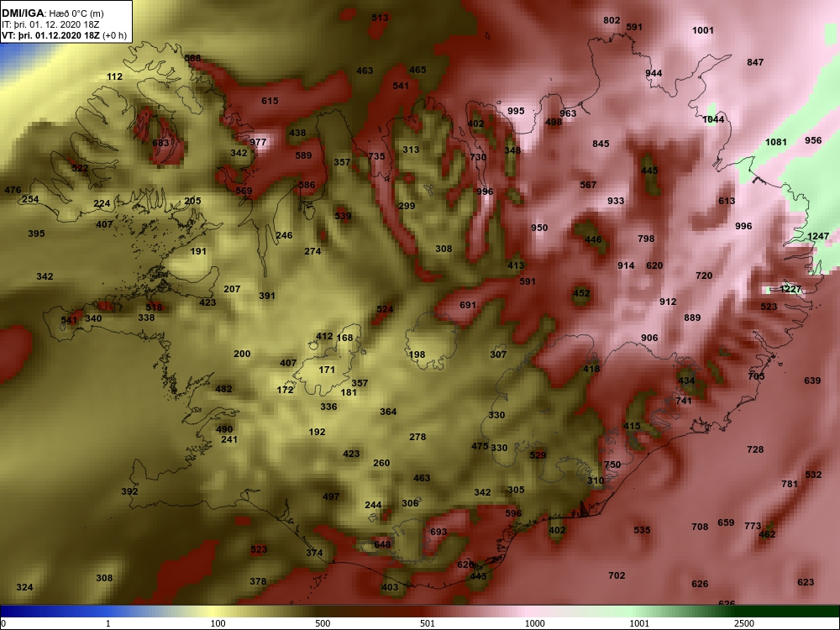Click the map value 963
Viewport: 840px width, 630px height.
[x=568, y=113]
